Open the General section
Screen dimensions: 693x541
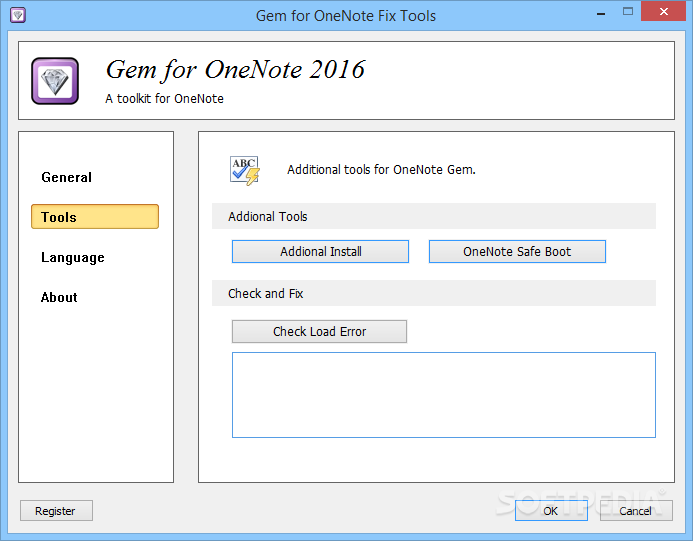[x=66, y=177]
